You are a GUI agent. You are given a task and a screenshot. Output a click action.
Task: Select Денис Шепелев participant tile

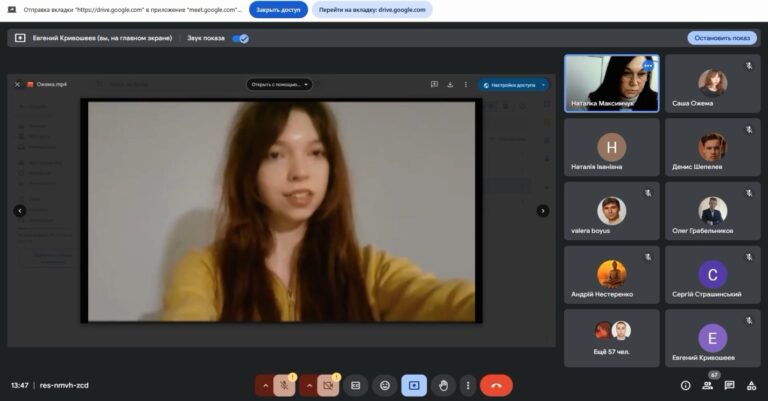click(x=713, y=147)
